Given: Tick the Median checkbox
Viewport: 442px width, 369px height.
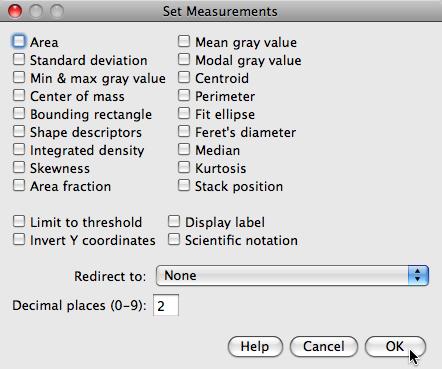Looking at the screenshot, I should (184, 149).
